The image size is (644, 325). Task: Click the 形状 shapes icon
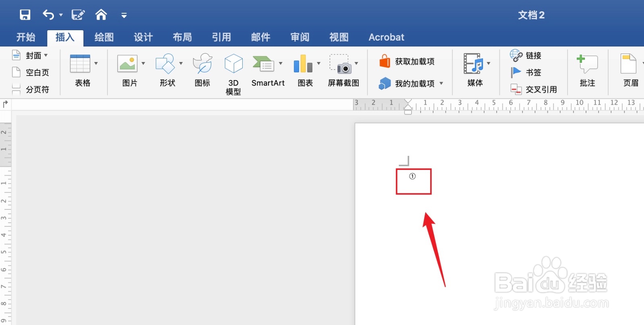click(x=165, y=64)
